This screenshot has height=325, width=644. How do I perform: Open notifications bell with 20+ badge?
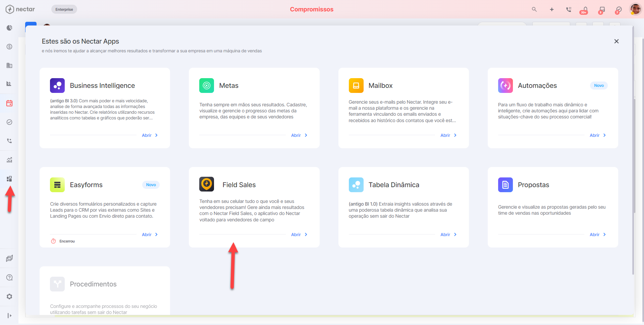coord(585,10)
